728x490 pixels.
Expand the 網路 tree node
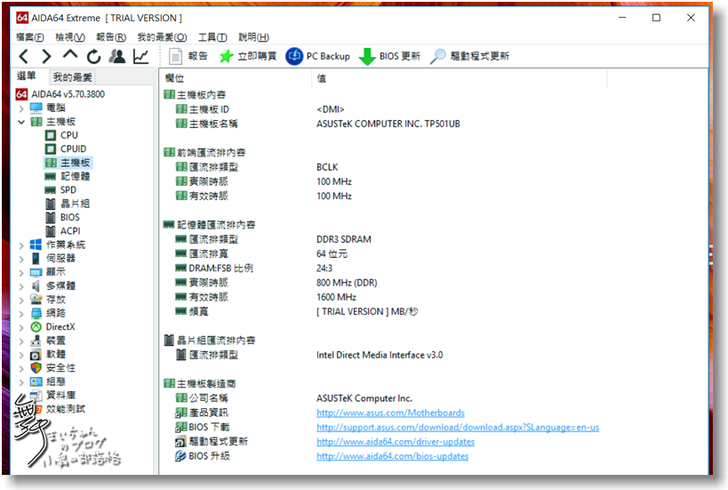[x=21, y=314]
